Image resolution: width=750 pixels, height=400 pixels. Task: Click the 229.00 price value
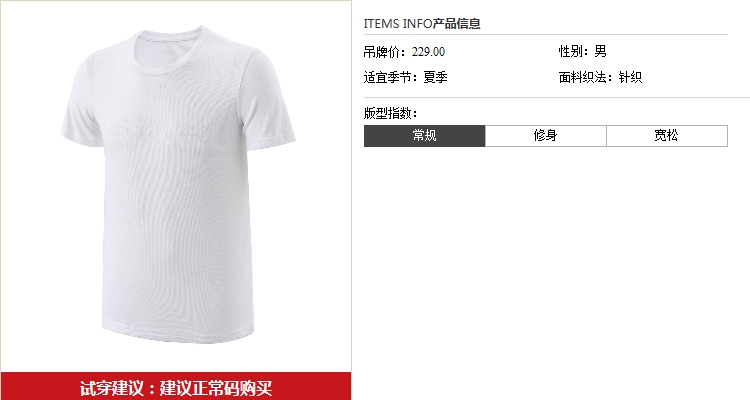[428, 52]
